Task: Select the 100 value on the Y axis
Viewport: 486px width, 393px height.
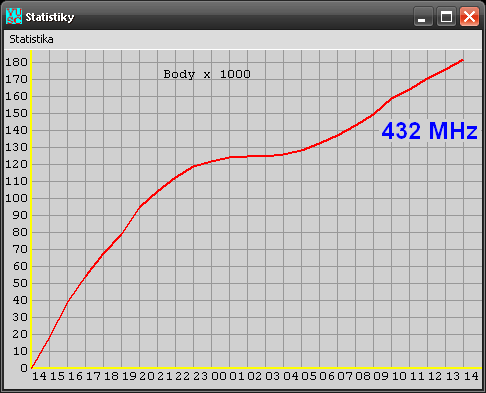Action: pos(16,198)
